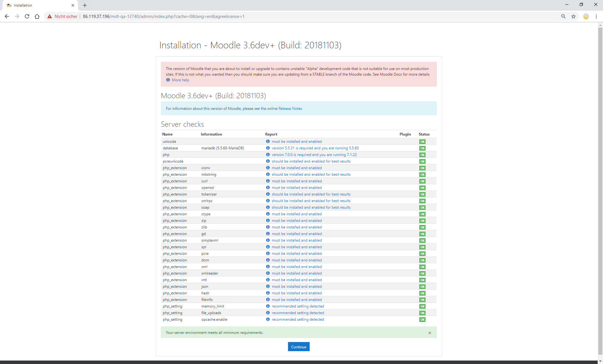This screenshot has height=364, width=603.
Task: Click the info icon in the curl row
Action: (x=268, y=181)
